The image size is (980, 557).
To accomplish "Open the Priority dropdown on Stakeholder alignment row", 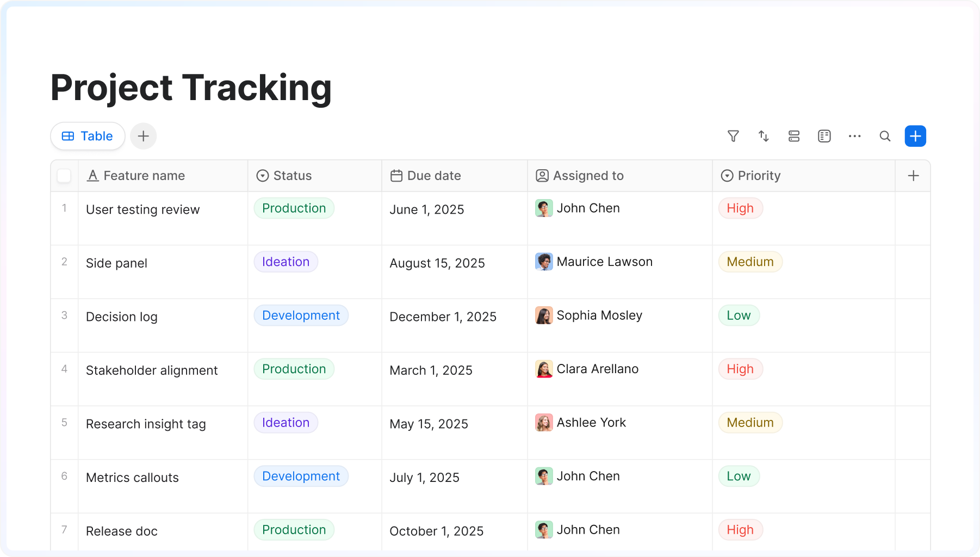I will 740,369.
